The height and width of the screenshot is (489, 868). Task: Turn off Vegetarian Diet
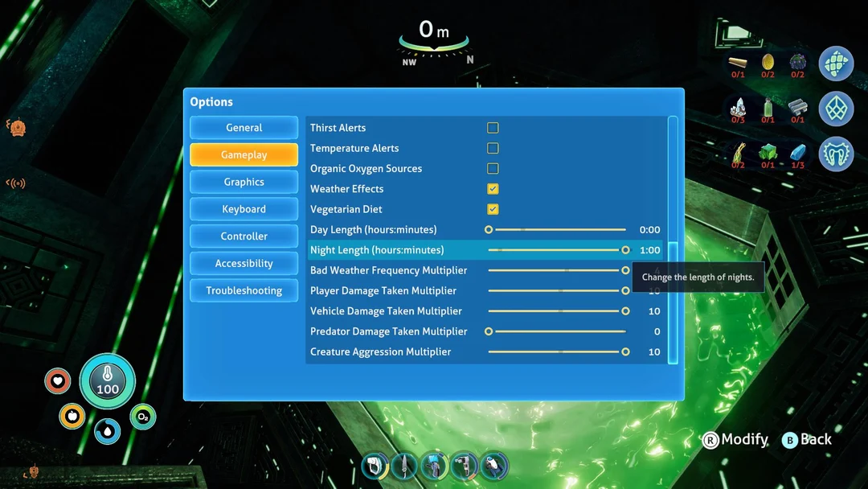(493, 208)
